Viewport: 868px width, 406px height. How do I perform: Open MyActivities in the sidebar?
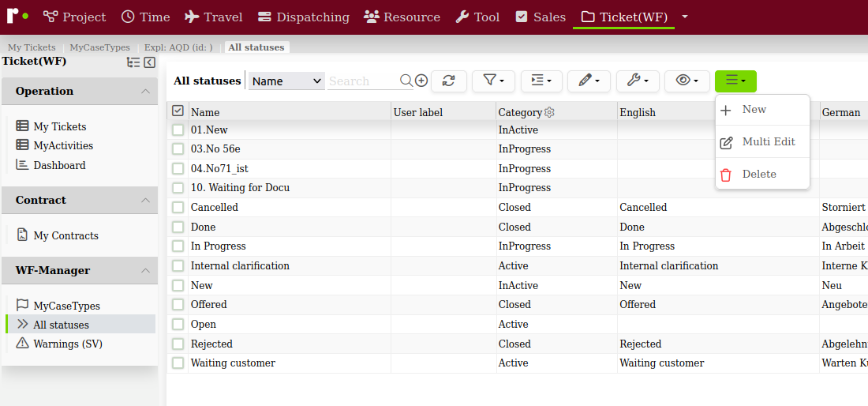[x=63, y=145]
